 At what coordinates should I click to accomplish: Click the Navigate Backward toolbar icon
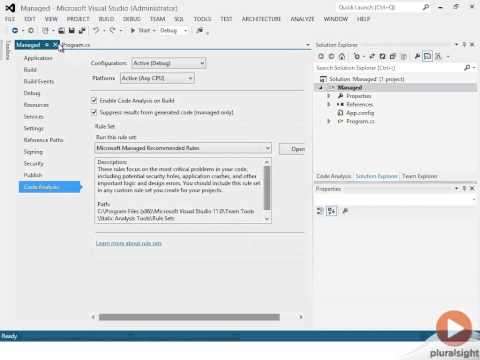15,30
